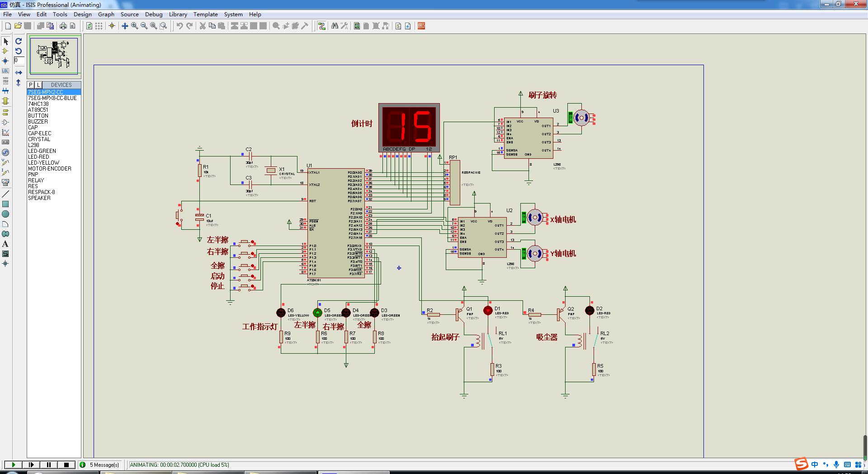This screenshot has width=868, height=474.
Task: Click the Copy to clipboard icon
Action: tap(212, 26)
